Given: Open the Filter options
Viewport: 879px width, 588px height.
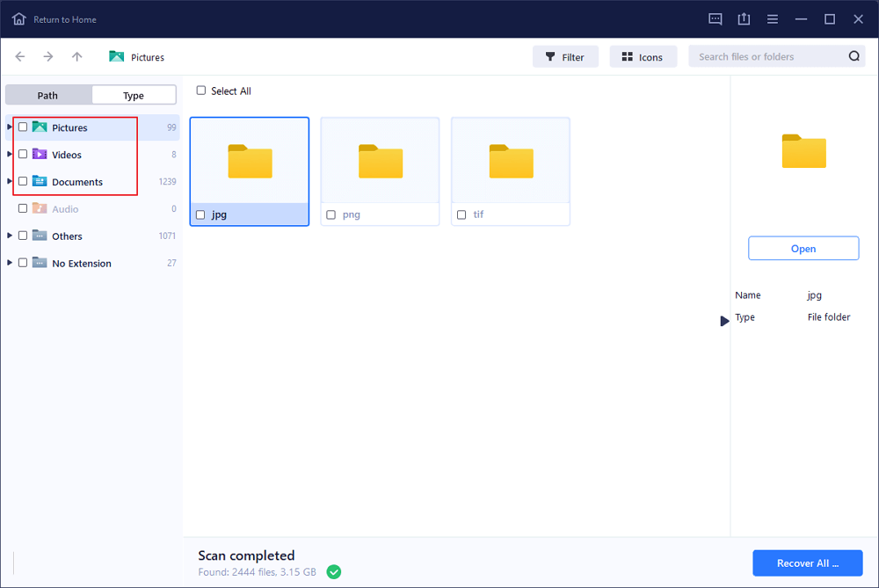Looking at the screenshot, I should 565,57.
